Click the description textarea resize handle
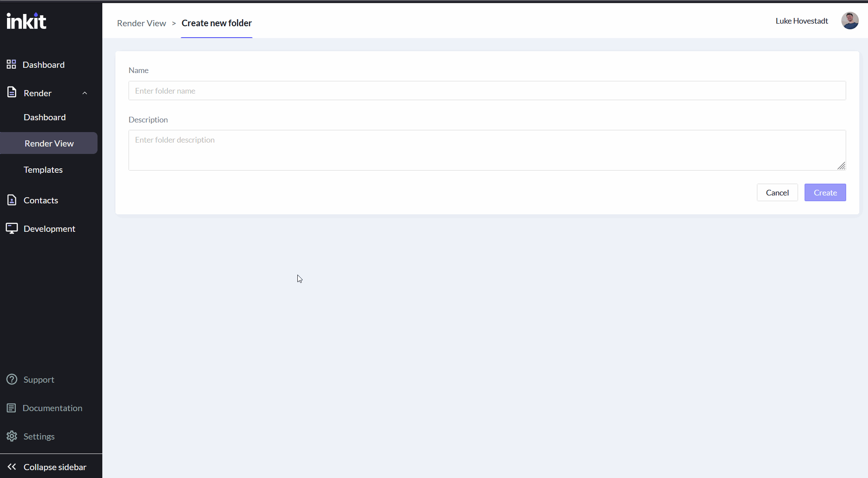The image size is (868, 478). pos(841,166)
